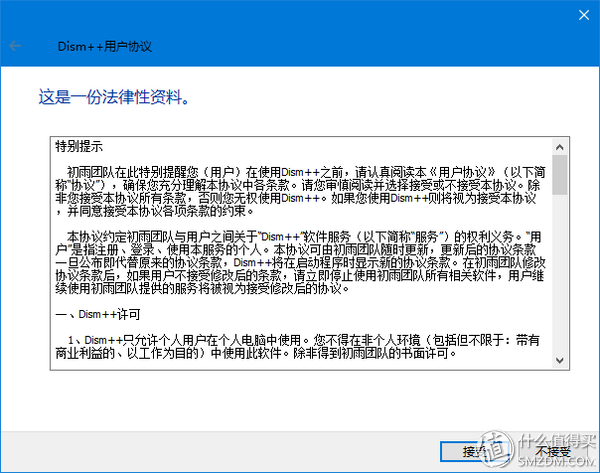Close the Dism++ user agreement dialog
Screen dimensions: 600x473
coord(584,15)
